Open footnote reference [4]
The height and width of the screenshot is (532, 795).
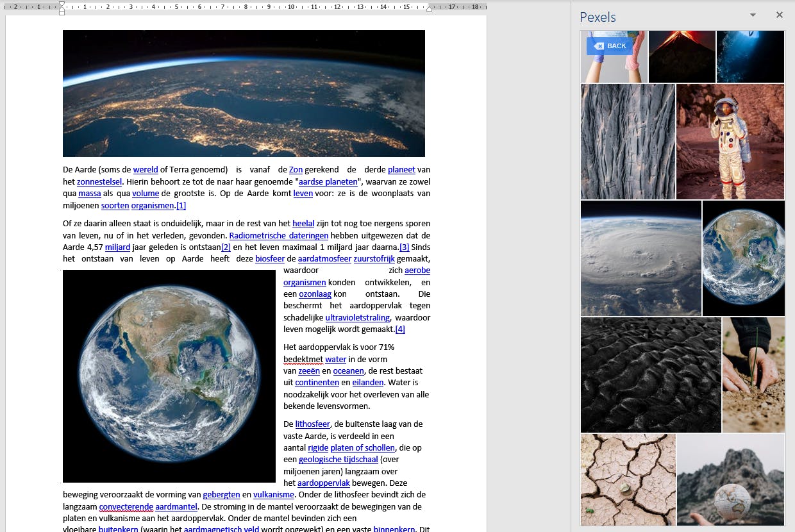click(400, 329)
